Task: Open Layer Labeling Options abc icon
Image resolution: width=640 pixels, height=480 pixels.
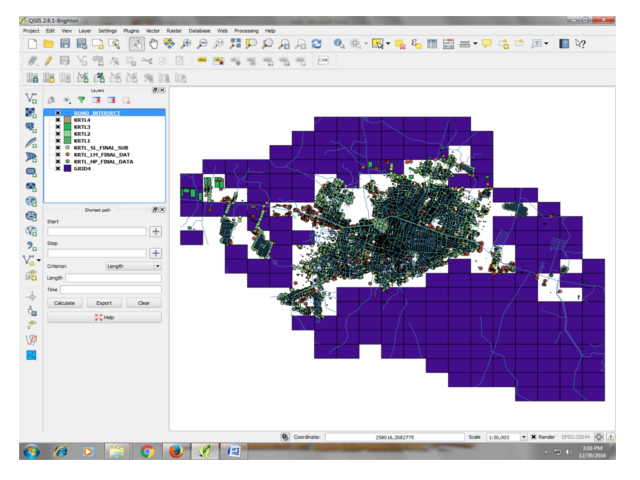Action: point(202,61)
